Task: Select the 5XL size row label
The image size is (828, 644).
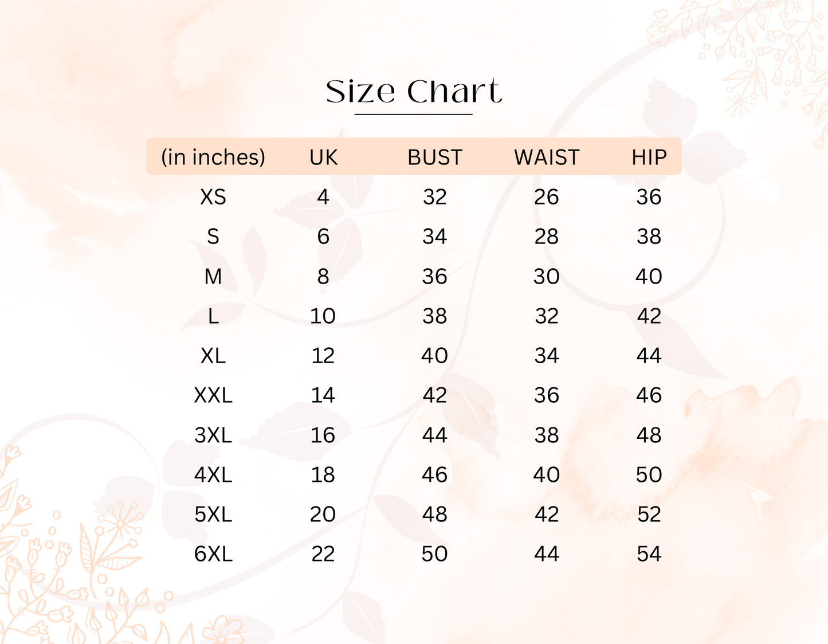Action: 213,515
